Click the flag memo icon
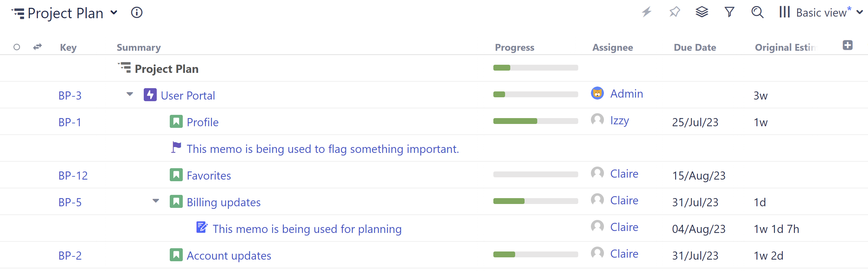The height and width of the screenshot is (271, 868). pos(176,147)
